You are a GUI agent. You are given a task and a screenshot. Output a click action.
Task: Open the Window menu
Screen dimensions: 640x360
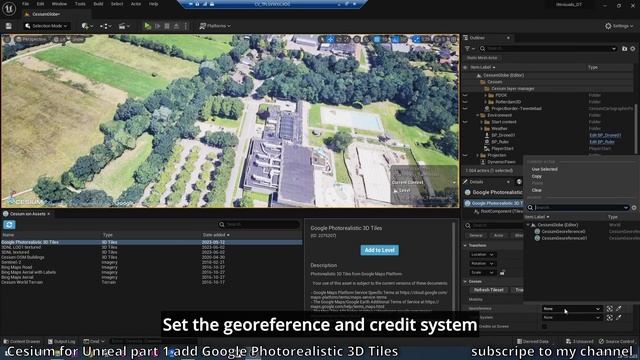tap(59, 4)
